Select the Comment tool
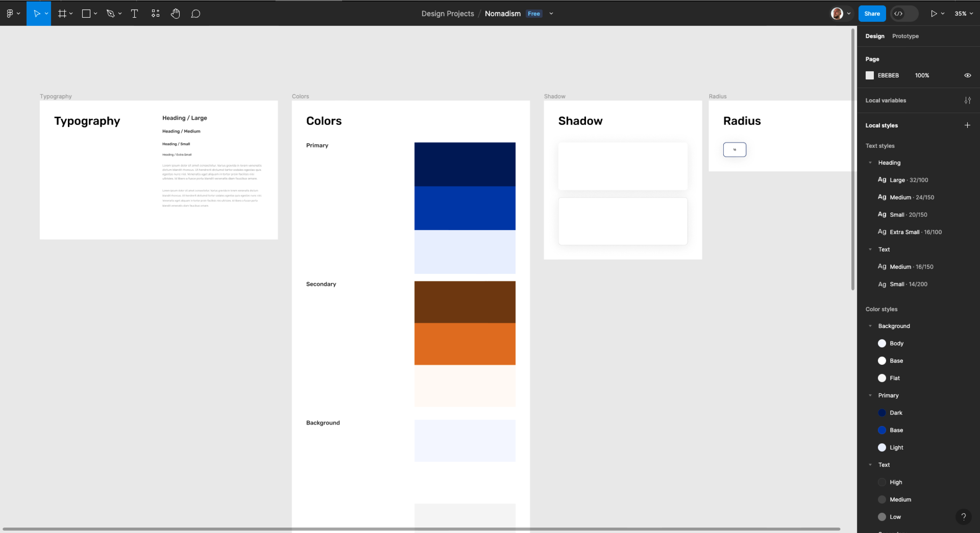The height and width of the screenshot is (533, 980). pos(195,14)
